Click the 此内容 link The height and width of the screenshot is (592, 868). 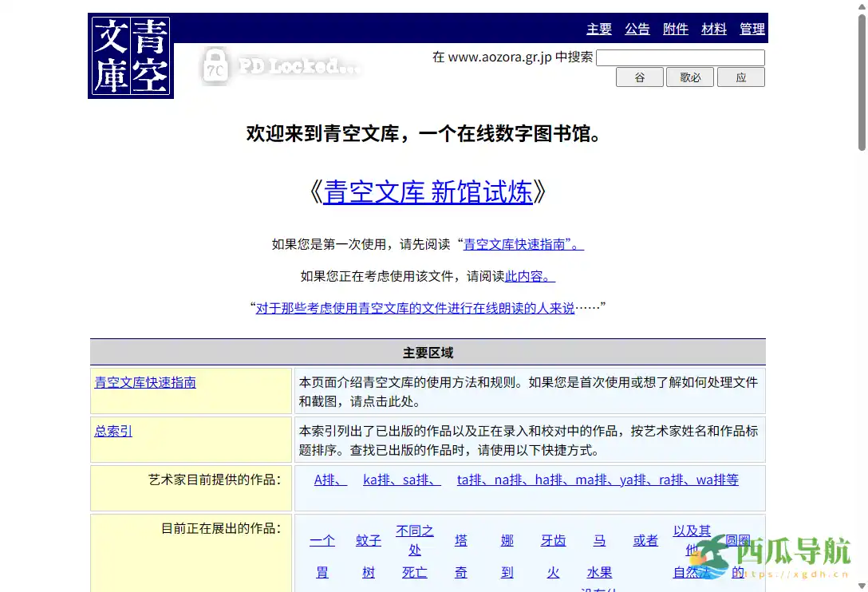click(528, 276)
